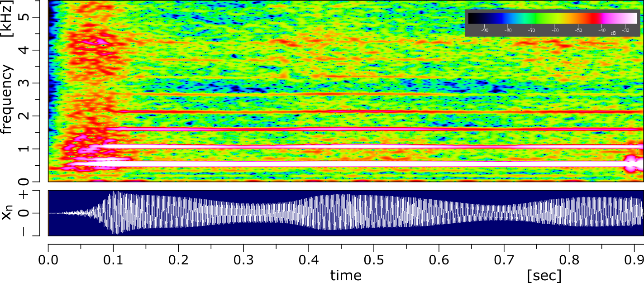This screenshot has height=283, width=644.
Task: Click the 0.1 time axis tick label
Action: click(113, 263)
